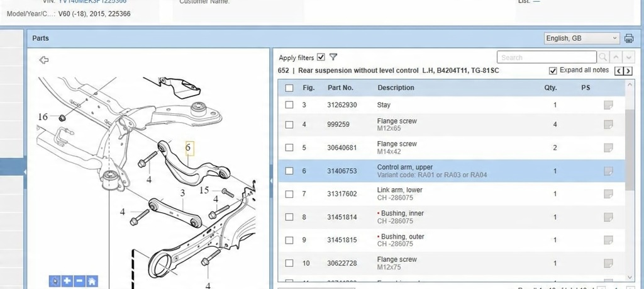644x289 pixels.
Task: Select the pointer tool in diagram toolbar
Action: pos(55,281)
